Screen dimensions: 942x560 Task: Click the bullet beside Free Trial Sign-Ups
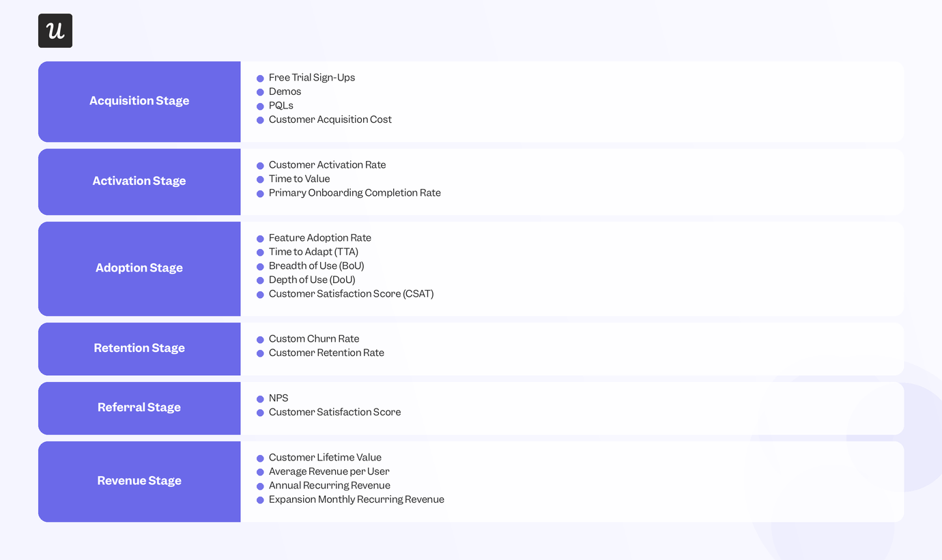click(260, 78)
